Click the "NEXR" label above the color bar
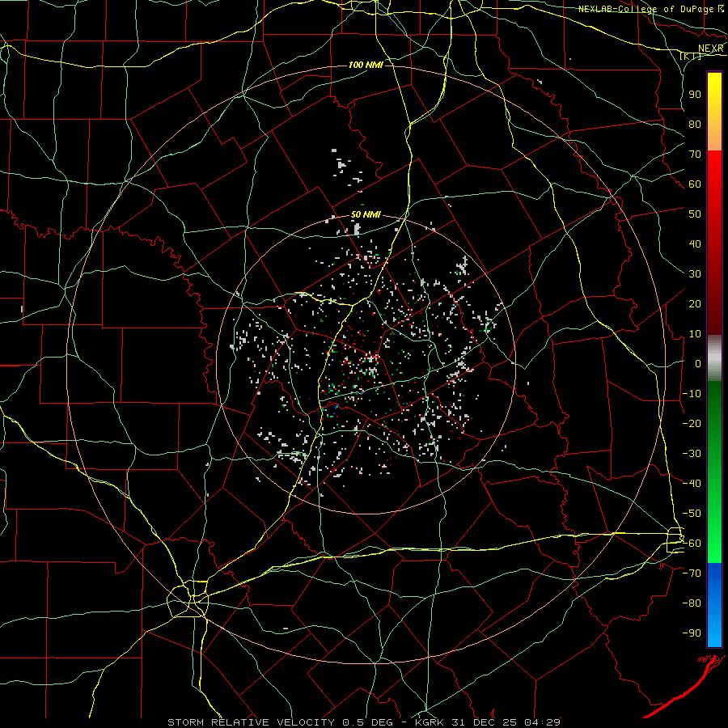This screenshot has width=728, height=728. [x=711, y=49]
